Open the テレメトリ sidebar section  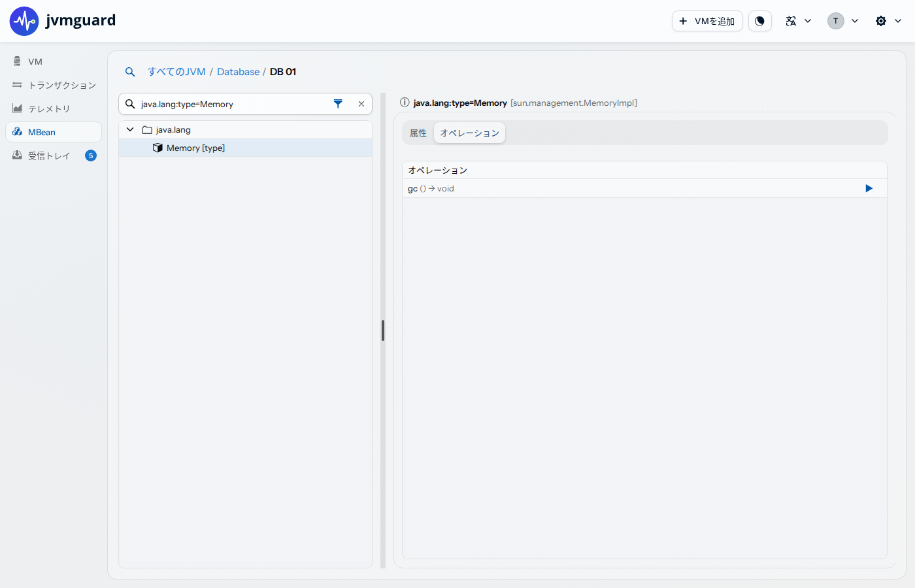pos(54,108)
